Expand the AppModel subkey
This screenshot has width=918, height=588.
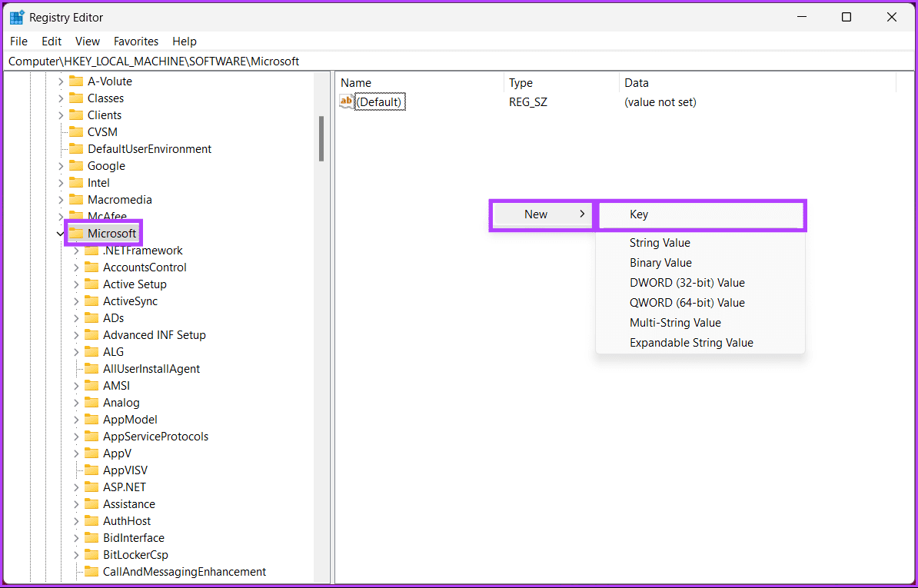pyautogui.click(x=76, y=420)
